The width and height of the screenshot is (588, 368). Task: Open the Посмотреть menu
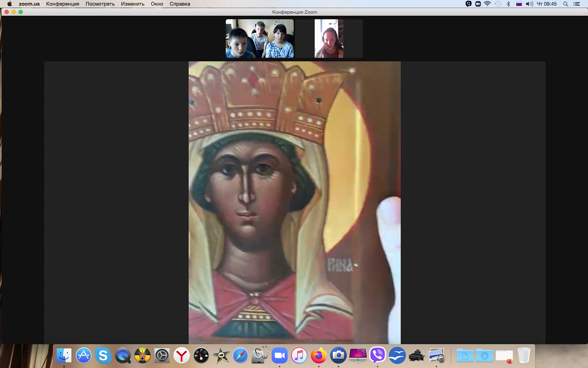[100, 4]
